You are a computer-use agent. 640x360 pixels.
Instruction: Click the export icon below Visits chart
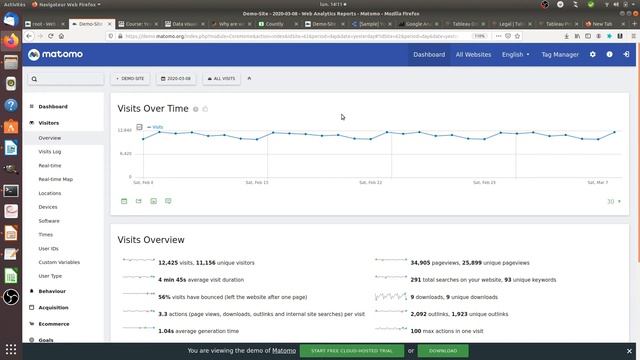(x=139, y=201)
